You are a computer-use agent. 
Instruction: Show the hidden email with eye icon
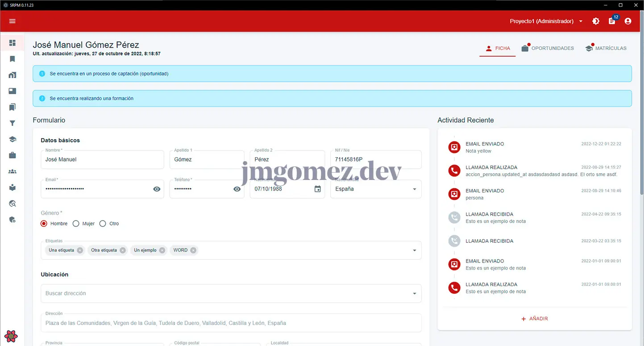click(157, 189)
